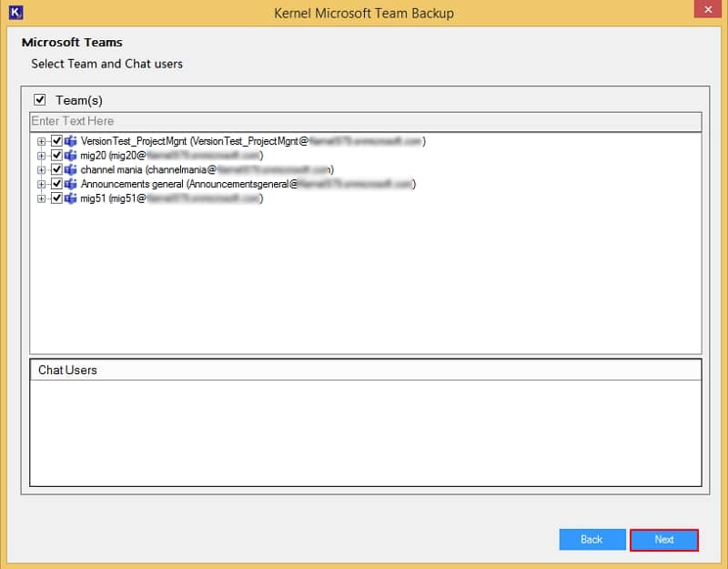Go to the Next step
The image size is (728, 569).
664,540
